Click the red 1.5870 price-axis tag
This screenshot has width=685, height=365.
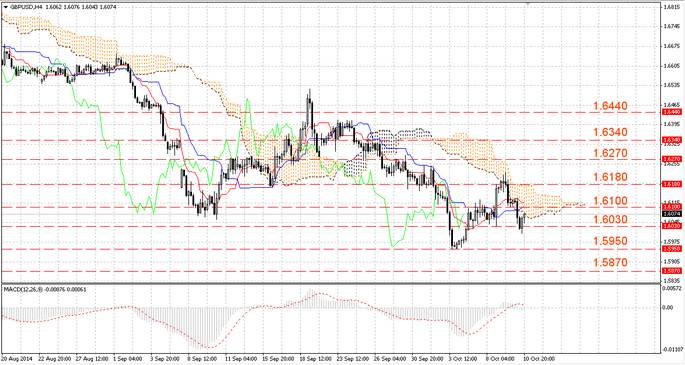point(672,271)
